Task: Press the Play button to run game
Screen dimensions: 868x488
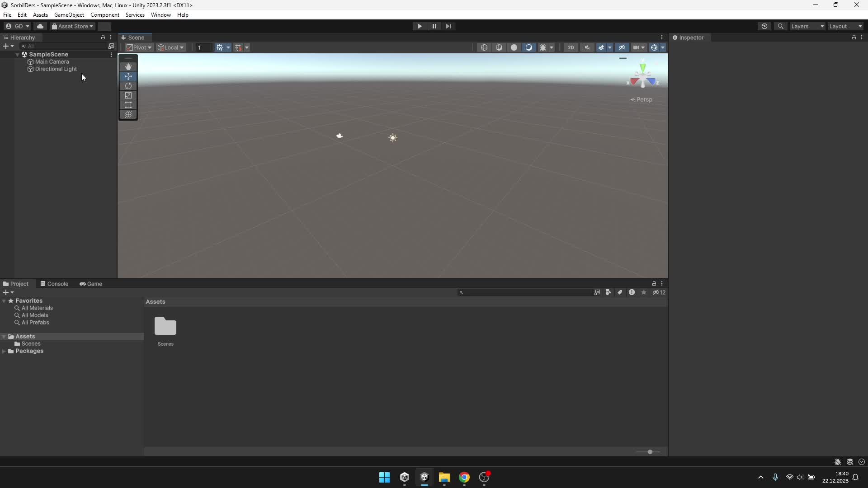Action: (x=420, y=26)
